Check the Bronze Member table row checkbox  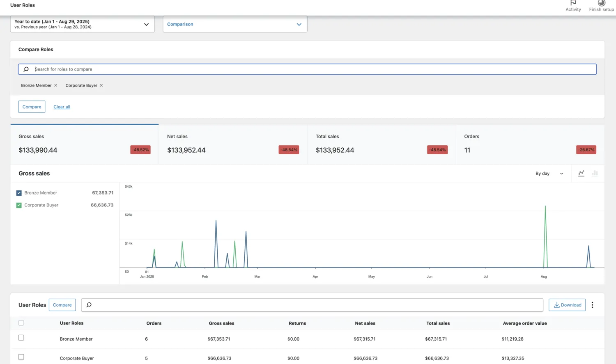tap(21, 338)
